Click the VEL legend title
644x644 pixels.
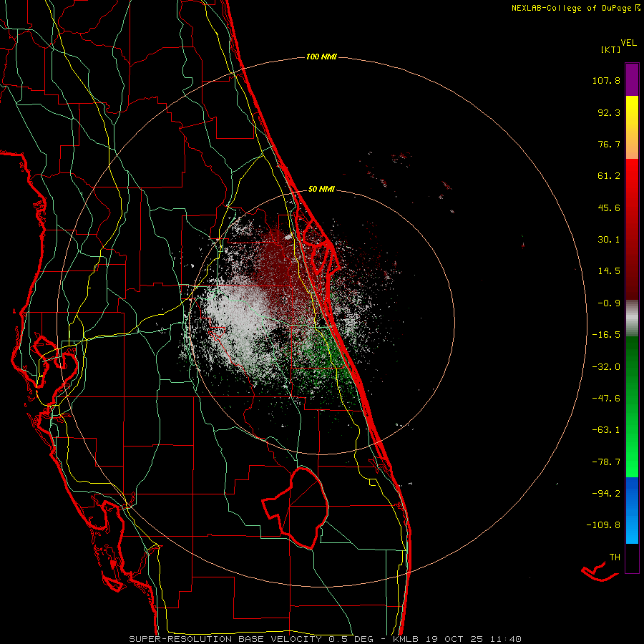click(x=628, y=43)
